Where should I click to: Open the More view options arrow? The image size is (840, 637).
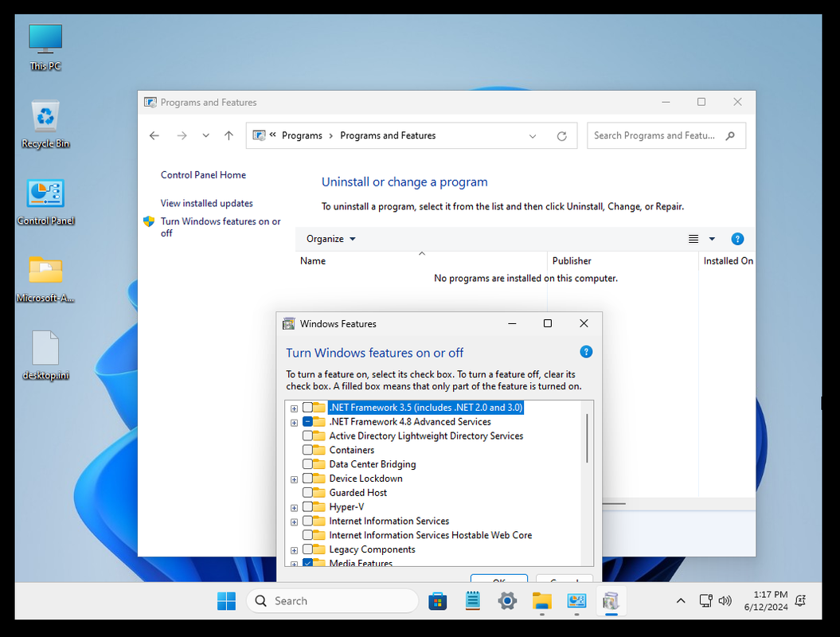712,239
